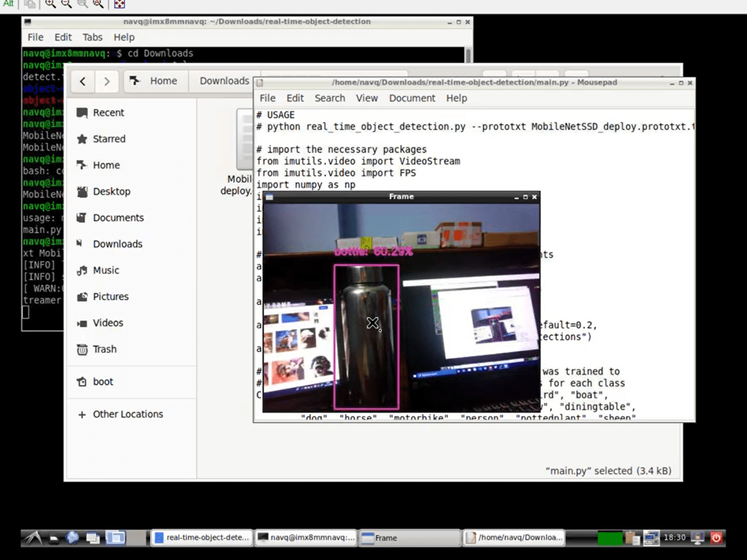Viewport: 747px width, 560px height.
Task: Zoom in using the magnifier-plus toolbar icon
Action: 50,4
